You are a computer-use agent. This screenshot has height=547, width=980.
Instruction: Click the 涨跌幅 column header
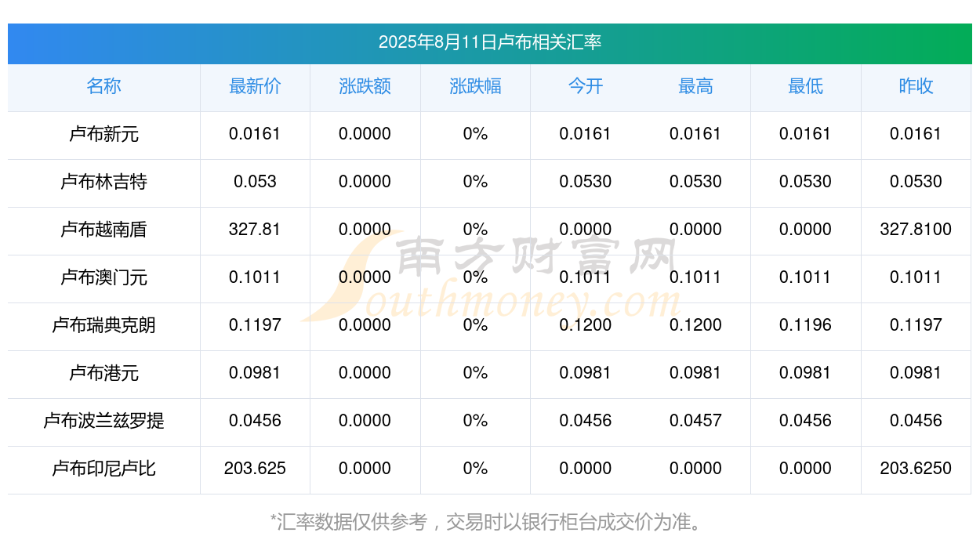[x=475, y=86]
